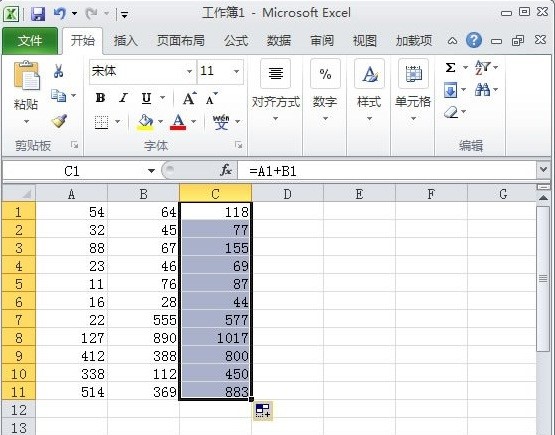Click the AutoSum sigma icon
Viewport: 555px width, 435px height.
click(x=450, y=67)
